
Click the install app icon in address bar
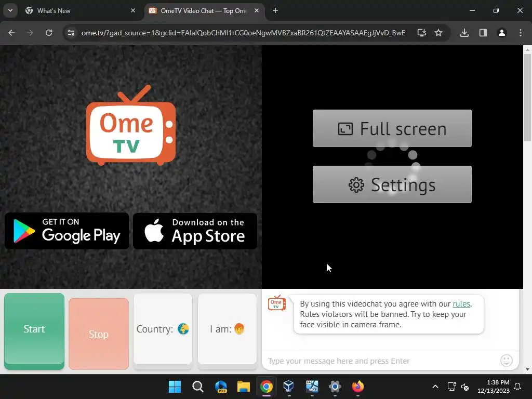point(422,33)
